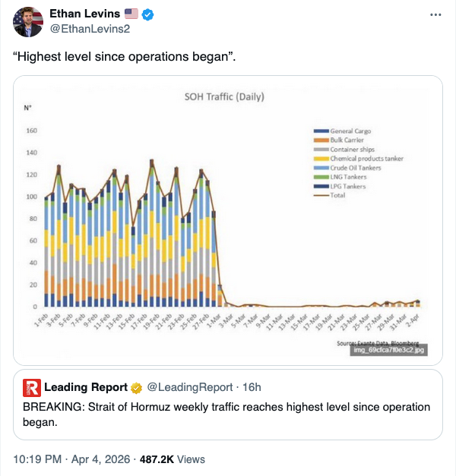Click the Total line legend entry

340,195
